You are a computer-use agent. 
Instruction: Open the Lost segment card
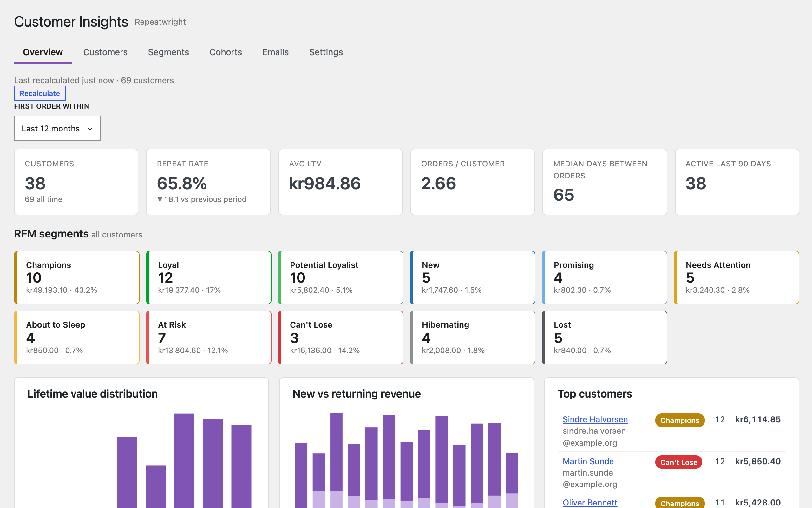click(x=604, y=337)
